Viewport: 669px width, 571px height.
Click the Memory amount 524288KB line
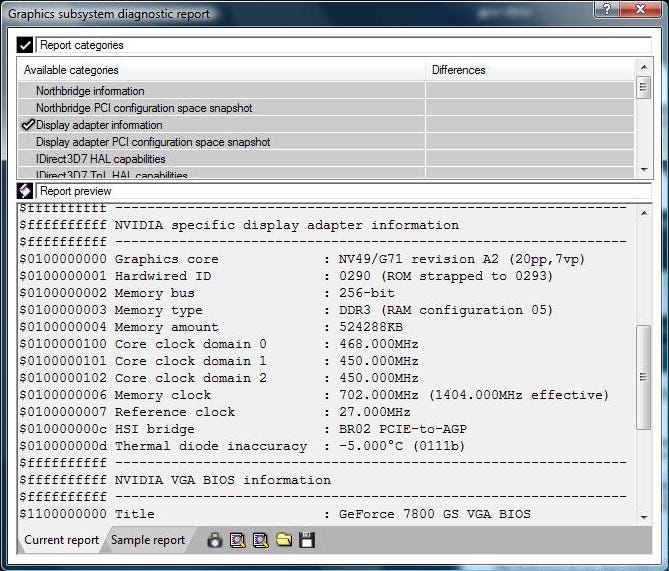(211, 327)
